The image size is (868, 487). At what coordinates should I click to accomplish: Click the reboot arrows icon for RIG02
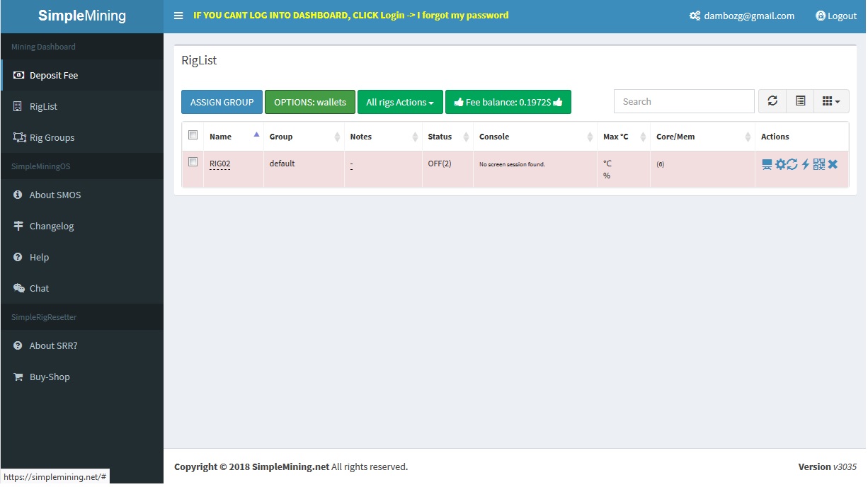(792, 164)
